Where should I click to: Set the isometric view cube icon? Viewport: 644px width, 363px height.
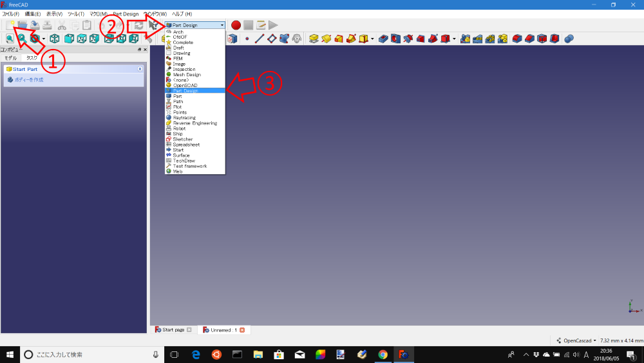(x=55, y=39)
